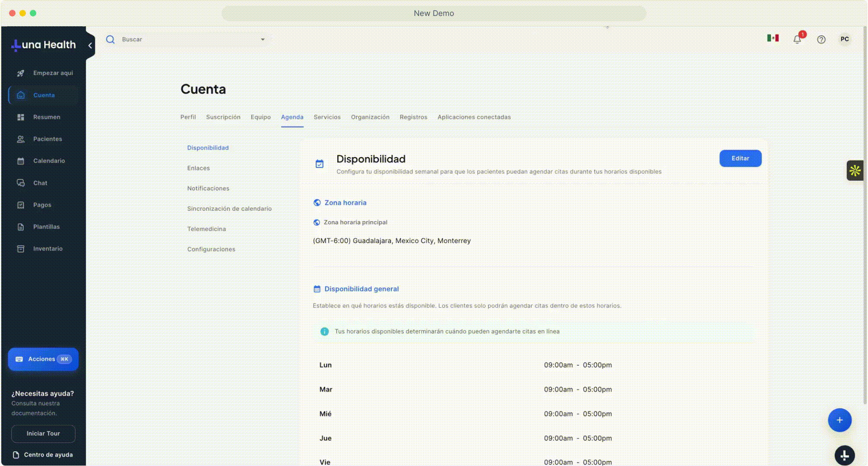This screenshot has height=466, width=868.
Task: Open the Acciones command button
Action: click(43, 359)
